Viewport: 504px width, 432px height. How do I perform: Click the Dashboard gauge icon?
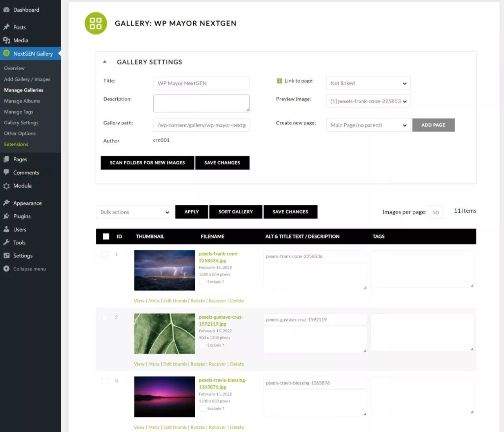tap(6, 10)
